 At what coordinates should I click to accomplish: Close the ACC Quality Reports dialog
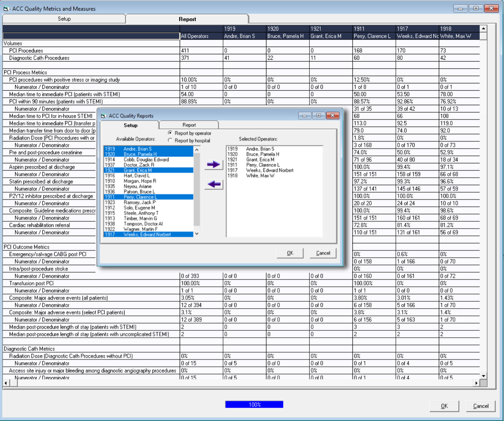332,115
